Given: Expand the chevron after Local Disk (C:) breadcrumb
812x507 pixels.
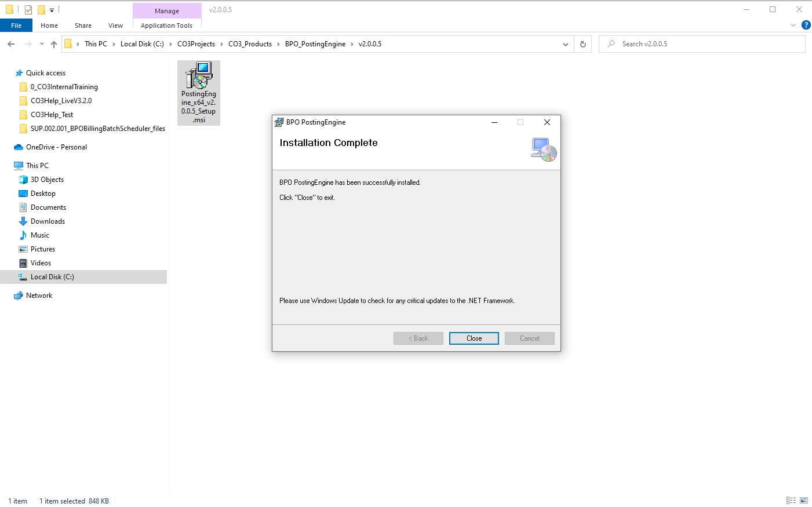Looking at the screenshot, I should pyautogui.click(x=170, y=44).
